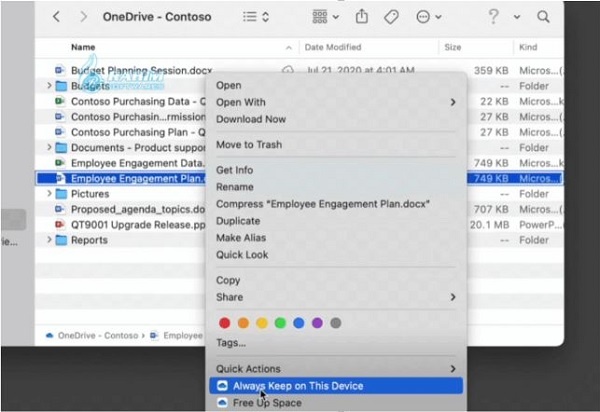This screenshot has width=600, height=412.
Task: Apply the gray tag color
Action: [336, 323]
